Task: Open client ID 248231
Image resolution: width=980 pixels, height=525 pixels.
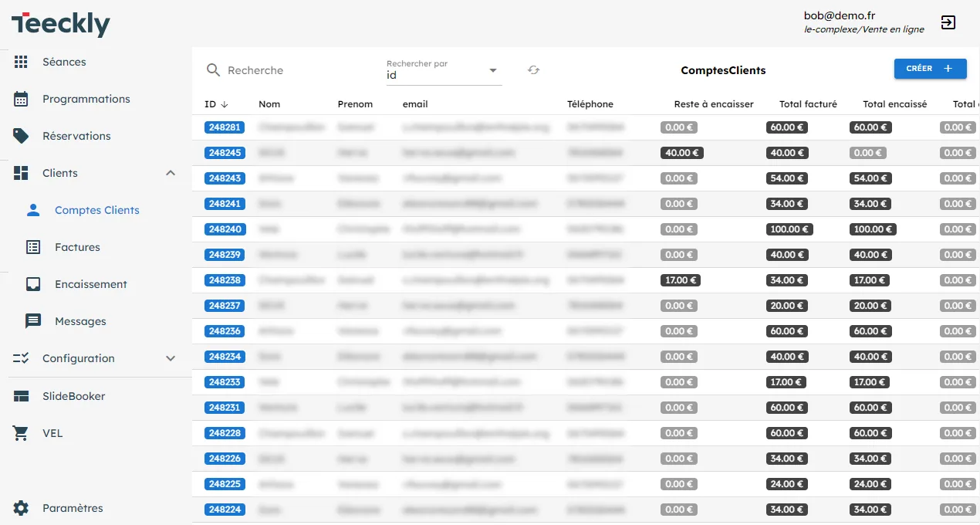Action: [x=225, y=408]
